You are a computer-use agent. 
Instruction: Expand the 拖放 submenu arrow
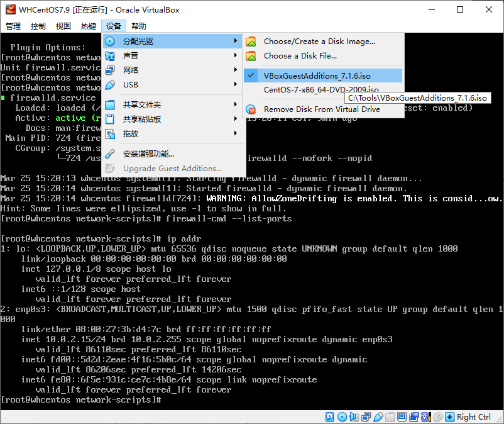click(x=236, y=133)
